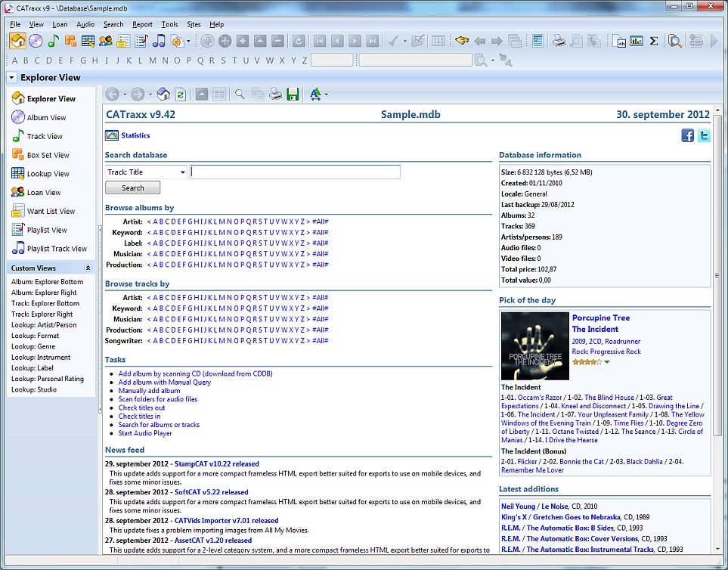
Task: Click the HTML export icon in main toolbar
Action: [619, 41]
